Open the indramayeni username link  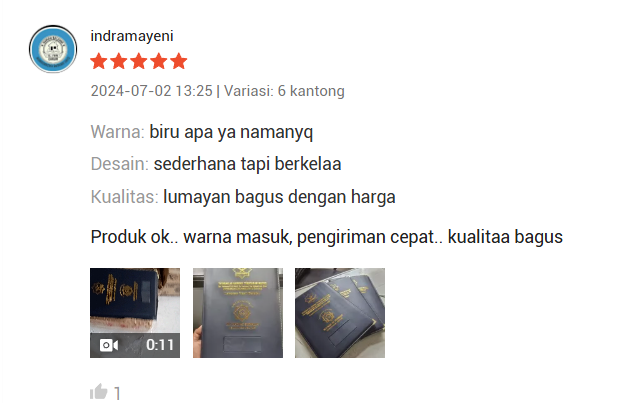pyautogui.click(x=132, y=36)
